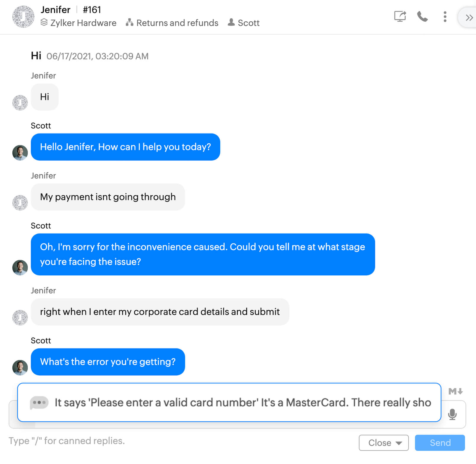Image resolution: width=476 pixels, height=464 pixels.
Task: Expand the right side panel chevrons
Action: pyautogui.click(x=469, y=18)
